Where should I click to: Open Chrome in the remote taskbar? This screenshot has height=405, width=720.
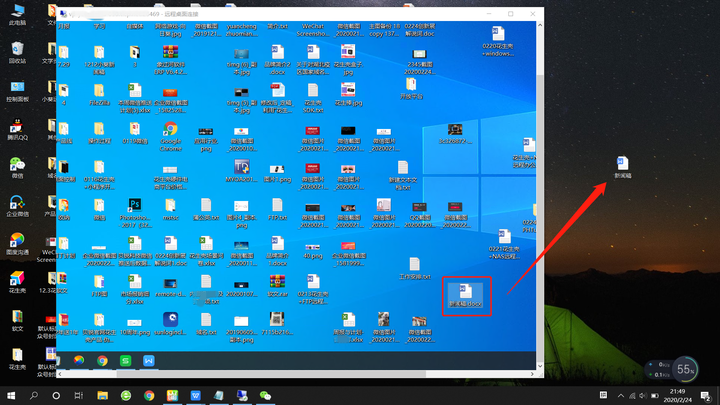click(x=102, y=361)
